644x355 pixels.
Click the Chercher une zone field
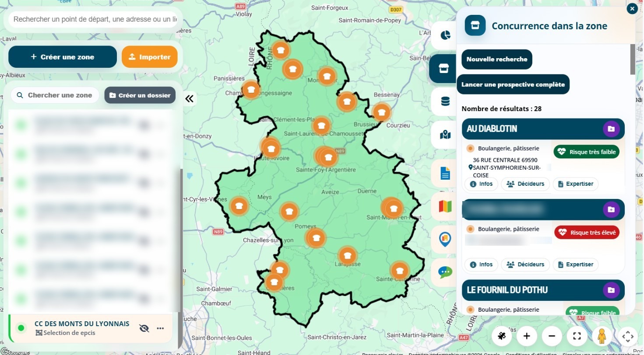[x=55, y=95]
